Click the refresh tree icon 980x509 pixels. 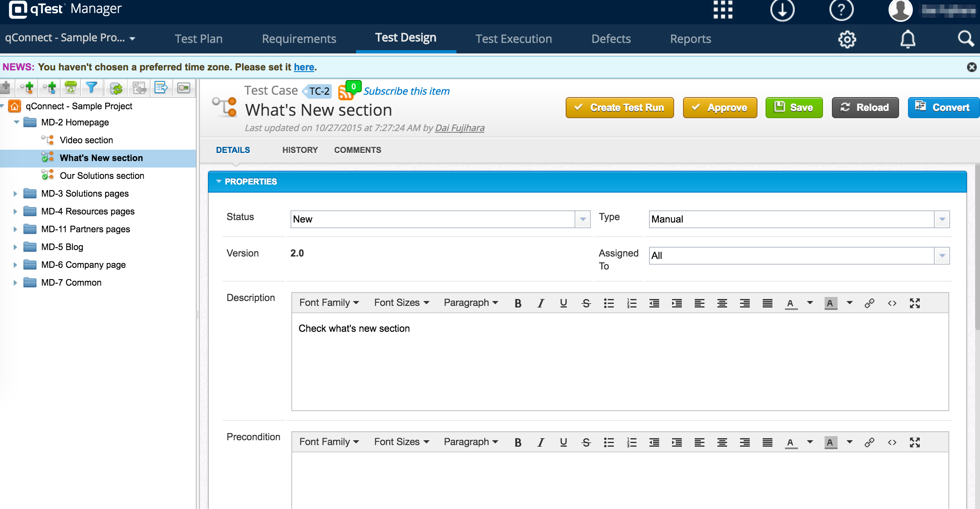pos(116,88)
